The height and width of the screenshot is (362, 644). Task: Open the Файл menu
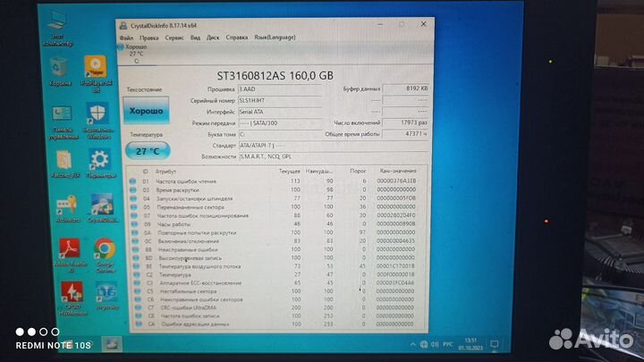tap(126, 38)
